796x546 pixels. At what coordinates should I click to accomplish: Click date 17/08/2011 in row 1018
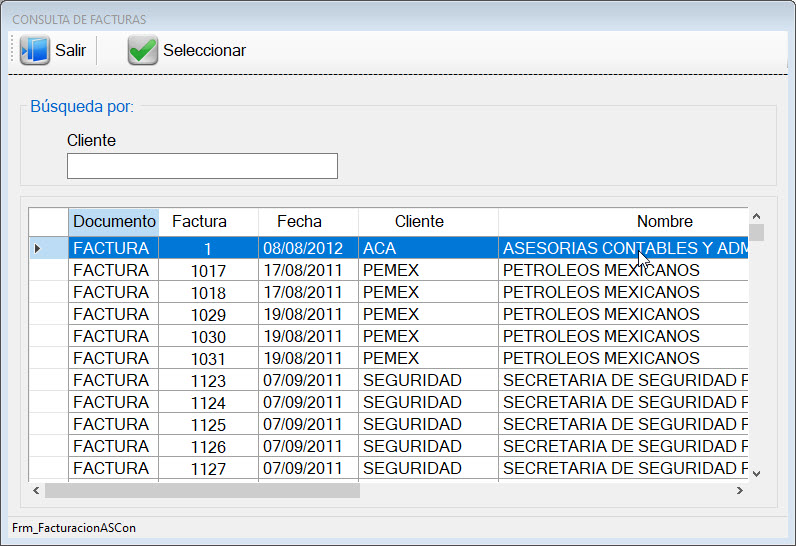[x=309, y=292]
